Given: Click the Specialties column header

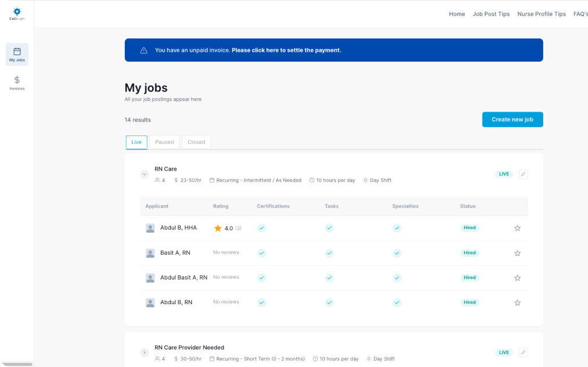Looking at the screenshot, I should 406,206.
